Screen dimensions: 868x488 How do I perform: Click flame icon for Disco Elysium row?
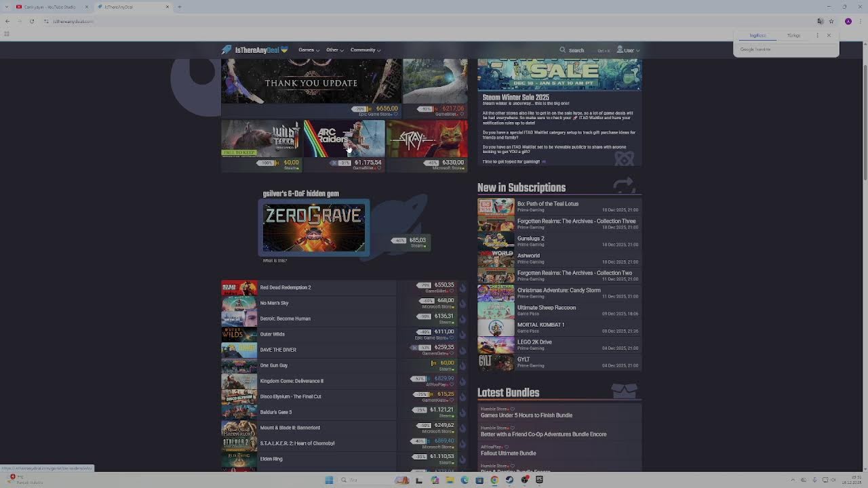462,396
